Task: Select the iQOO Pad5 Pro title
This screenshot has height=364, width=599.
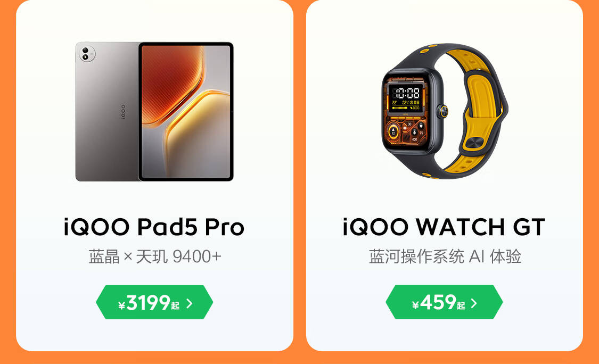Action: tap(154, 227)
